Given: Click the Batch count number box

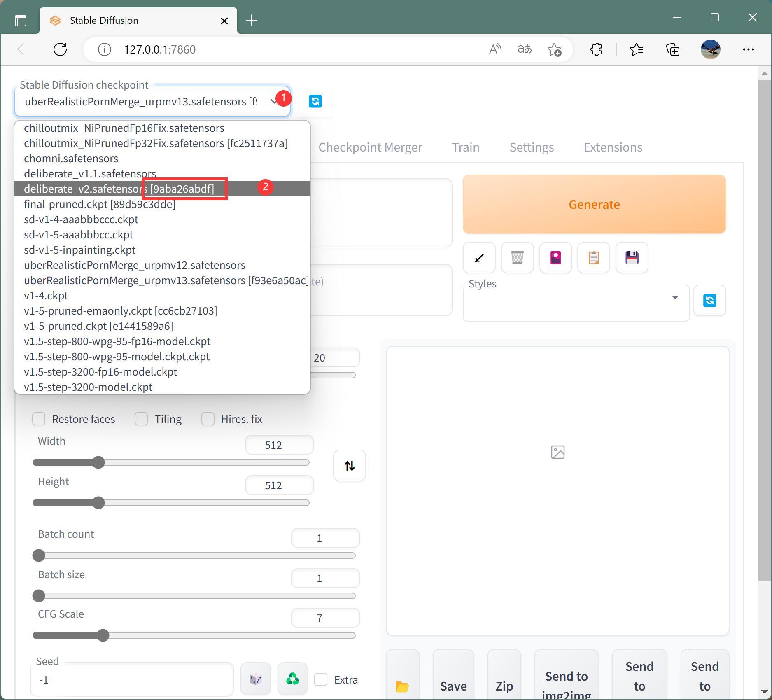Looking at the screenshot, I should tap(325, 538).
